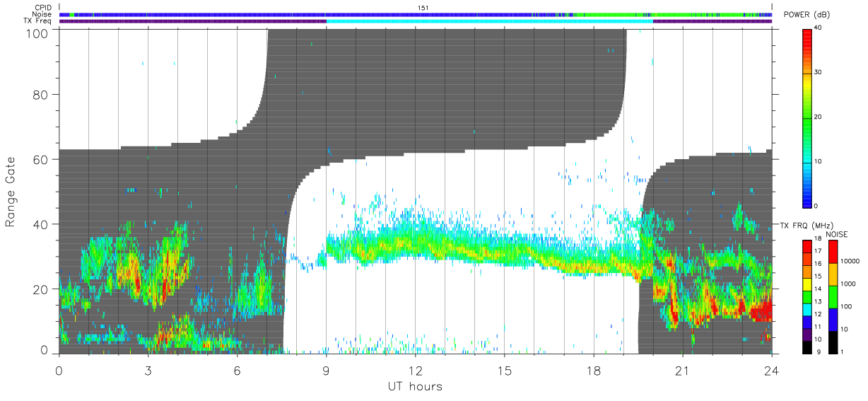The height and width of the screenshot is (401, 868).
Task: Click the power colorbar gradient
Action: pyautogui.click(x=807, y=117)
